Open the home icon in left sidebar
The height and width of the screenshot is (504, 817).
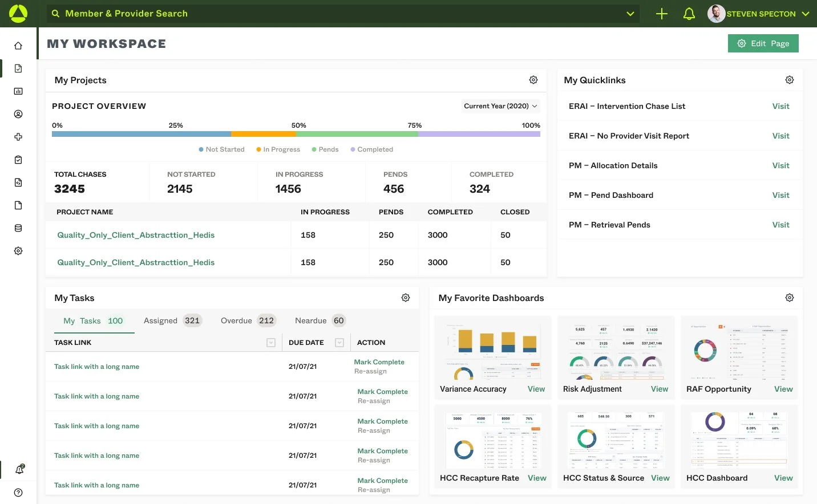pos(18,46)
